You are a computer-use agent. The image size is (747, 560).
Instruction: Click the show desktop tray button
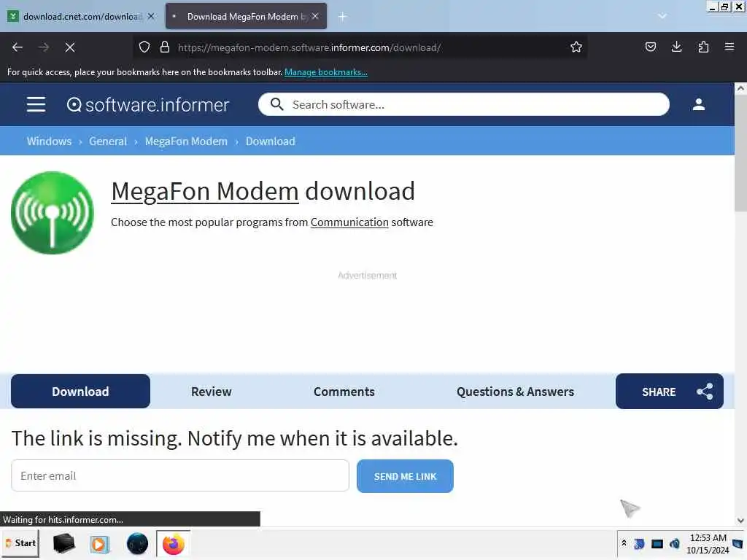(738, 543)
